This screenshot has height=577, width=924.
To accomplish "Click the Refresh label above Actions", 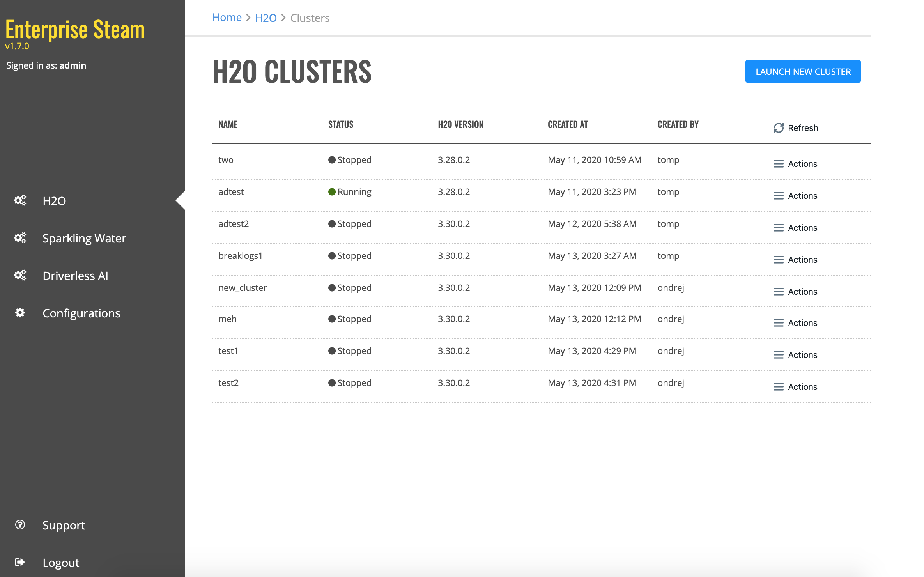I will pos(803,128).
